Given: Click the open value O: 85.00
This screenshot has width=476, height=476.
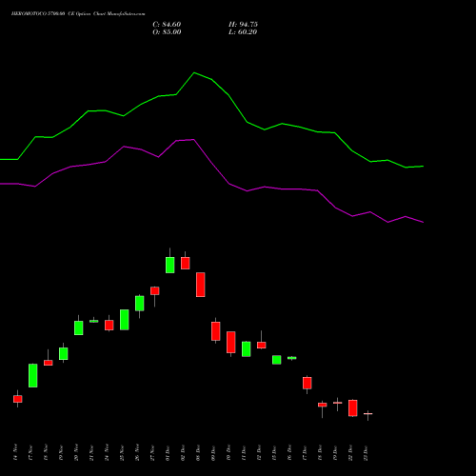Looking at the screenshot, I should 167,32.
